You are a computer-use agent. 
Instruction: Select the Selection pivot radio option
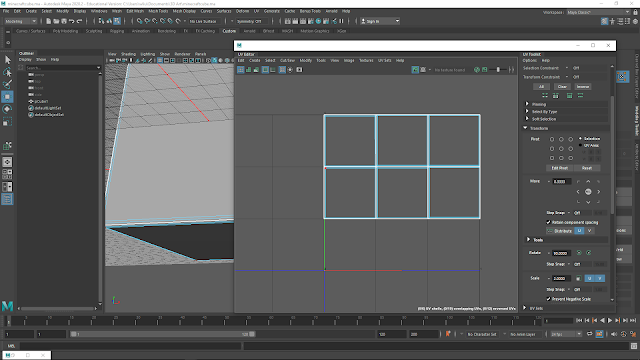coord(580,139)
